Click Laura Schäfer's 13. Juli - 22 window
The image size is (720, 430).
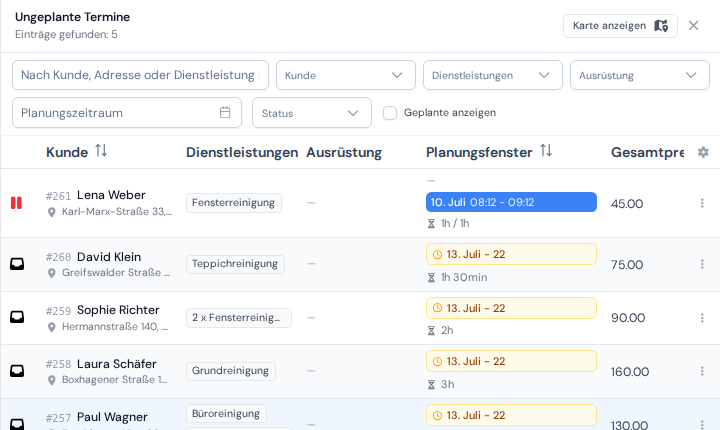(x=511, y=362)
